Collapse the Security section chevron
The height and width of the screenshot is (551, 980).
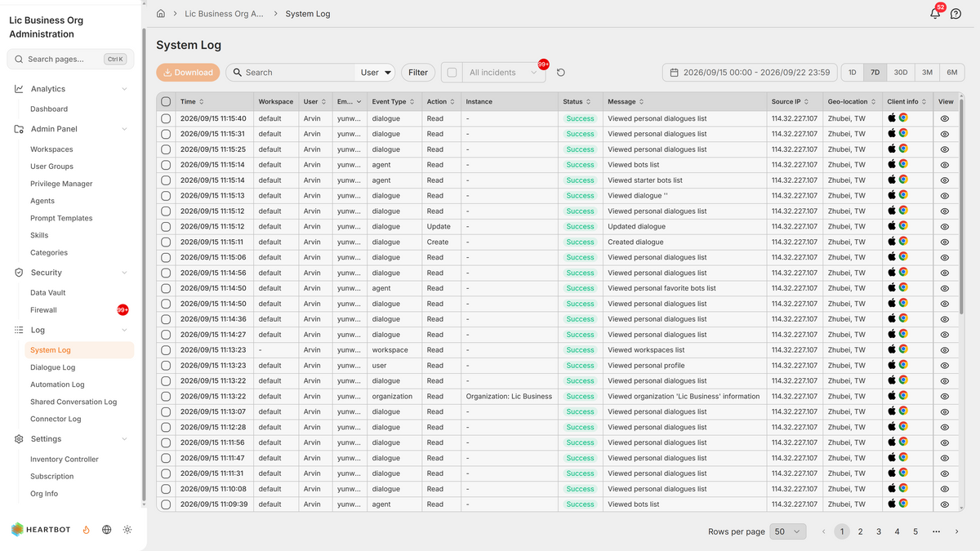tap(124, 273)
